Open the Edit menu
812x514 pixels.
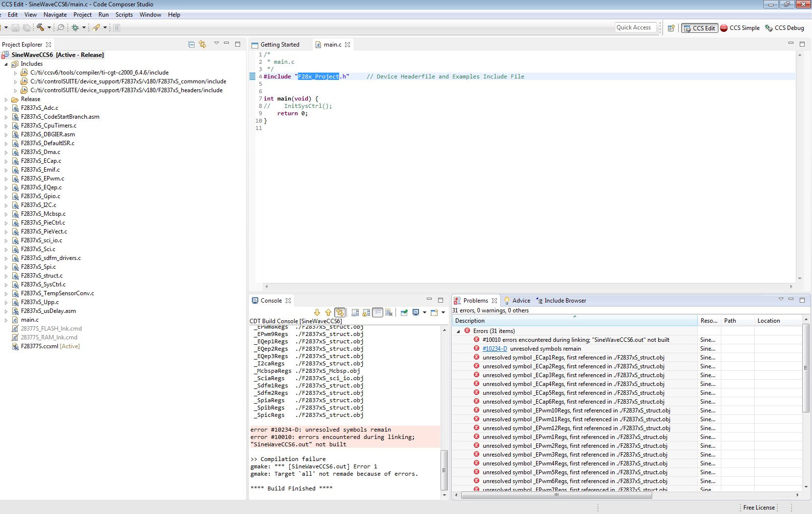tap(13, 15)
